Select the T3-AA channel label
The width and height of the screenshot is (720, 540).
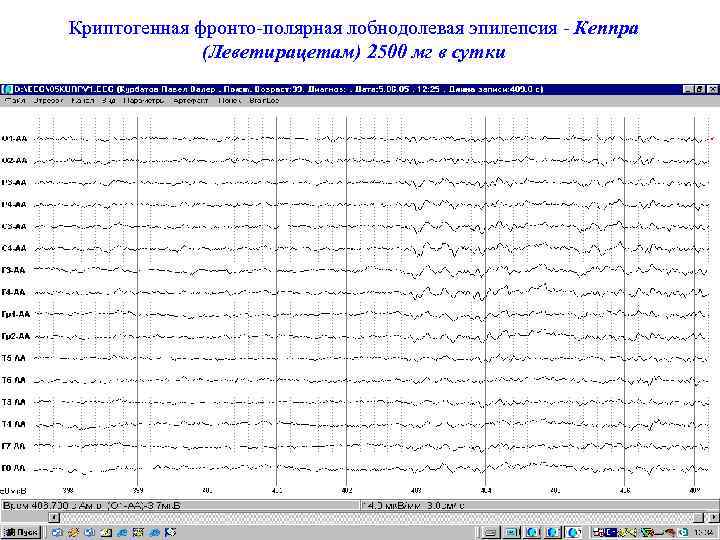click(14, 403)
